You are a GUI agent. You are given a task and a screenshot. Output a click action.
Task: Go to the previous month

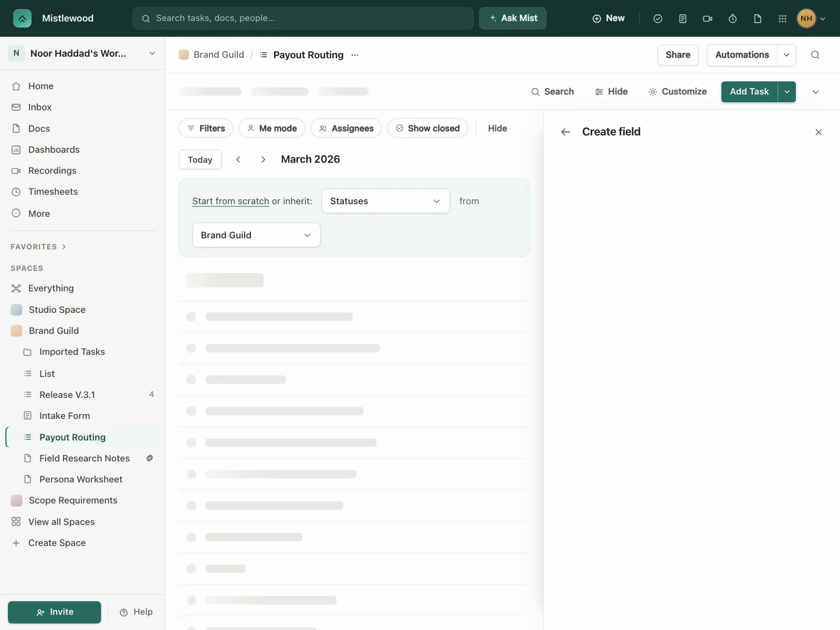(x=238, y=159)
